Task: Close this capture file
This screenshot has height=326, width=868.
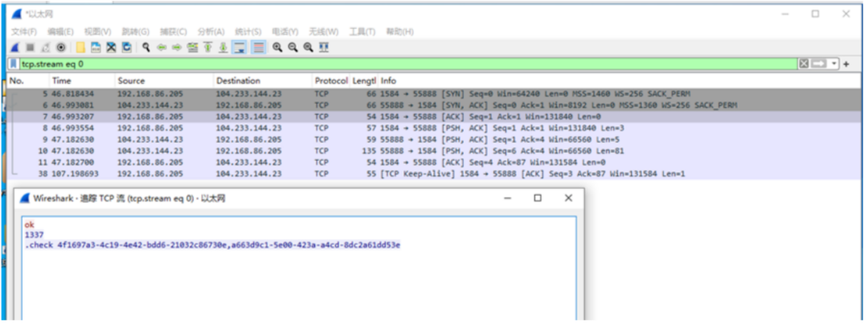Action: pyautogui.click(x=111, y=47)
